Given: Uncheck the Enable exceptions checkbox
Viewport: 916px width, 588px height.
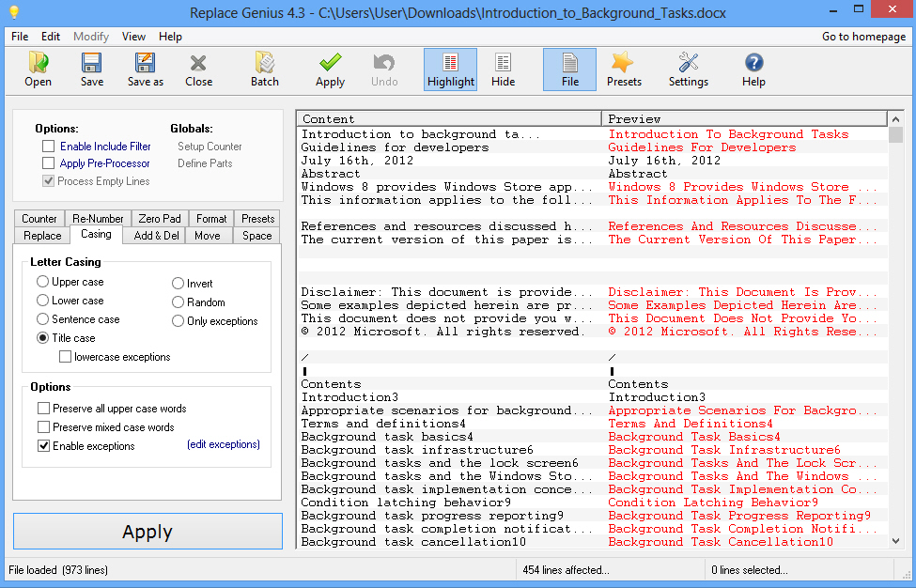Looking at the screenshot, I should tap(44, 446).
